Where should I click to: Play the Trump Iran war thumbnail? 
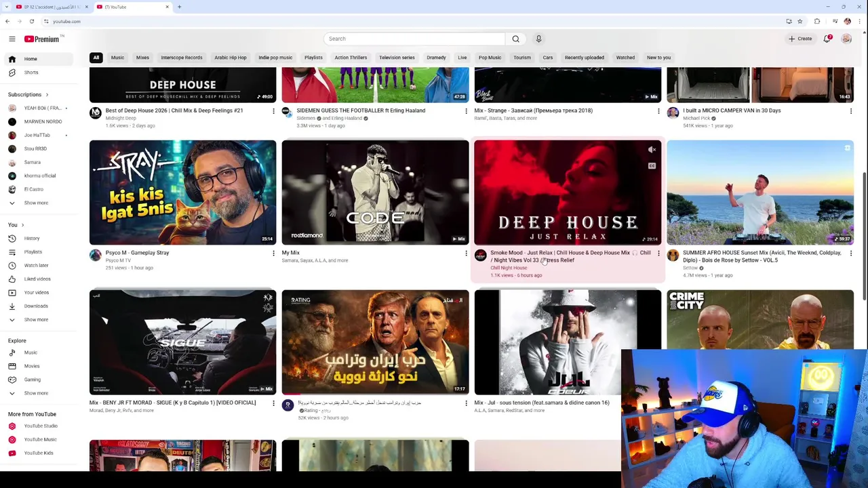(375, 342)
